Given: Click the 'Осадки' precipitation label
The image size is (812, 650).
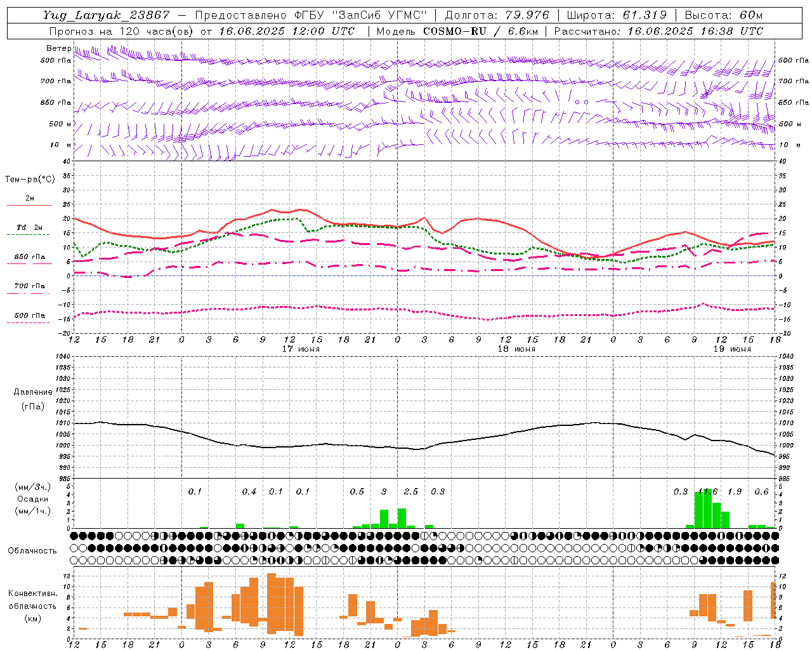Looking at the screenshot, I should [x=33, y=499].
